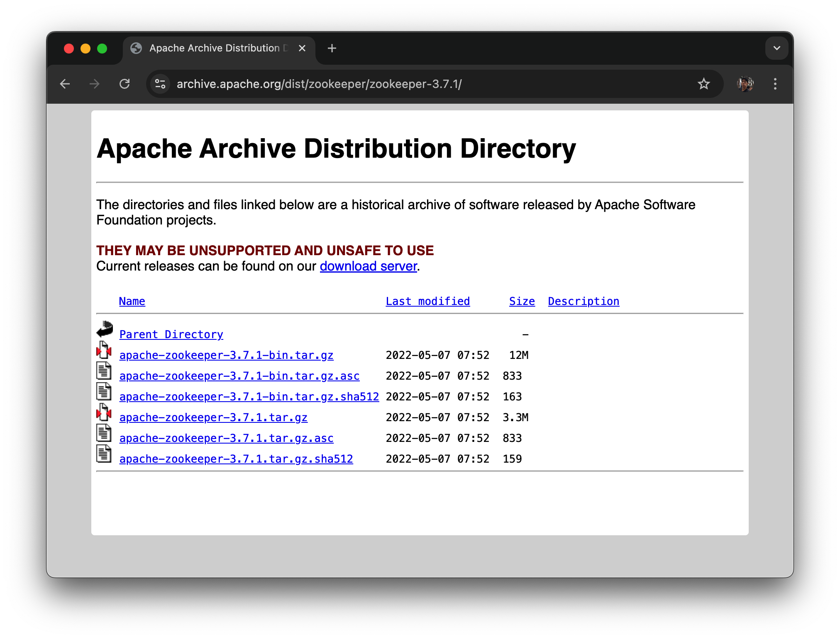This screenshot has width=840, height=639.
Task: Reload the page with refresh icon
Action: tap(125, 84)
